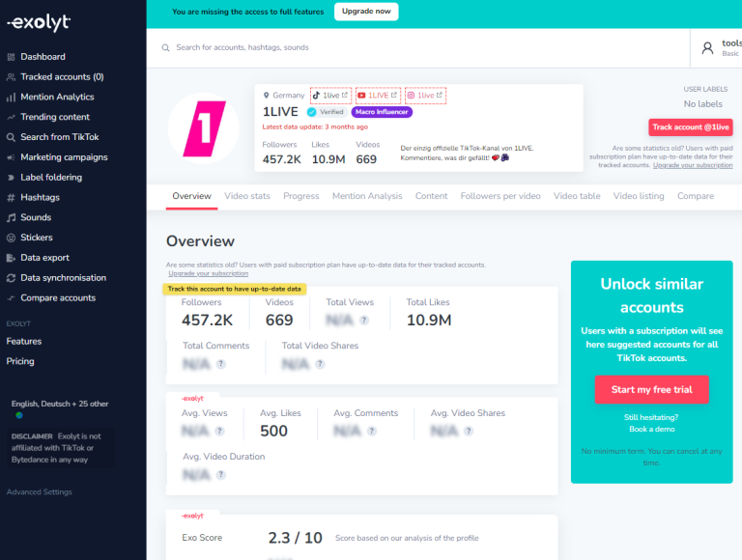The image size is (742, 560).
Task: Click the Data export file icon
Action: (11, 258)
